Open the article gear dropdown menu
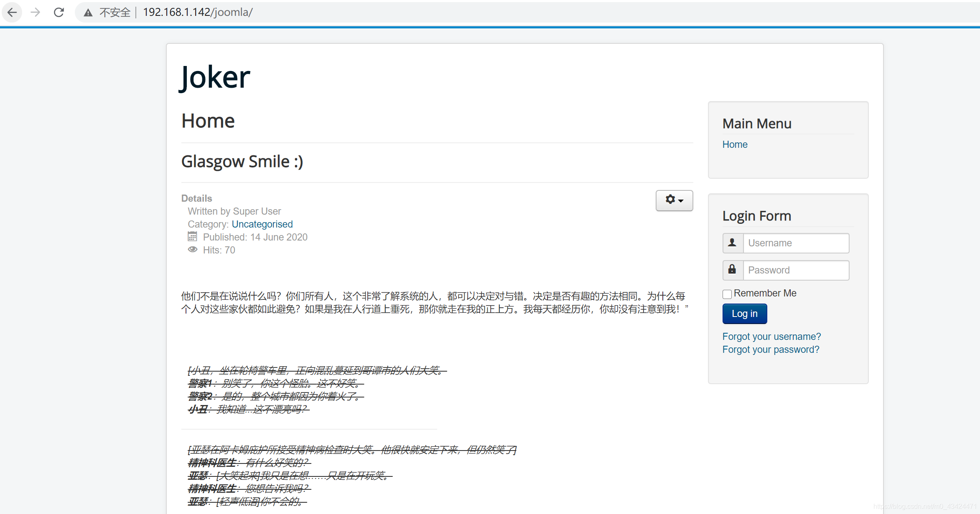Viewport: 980px width, 514px height. 674,200
